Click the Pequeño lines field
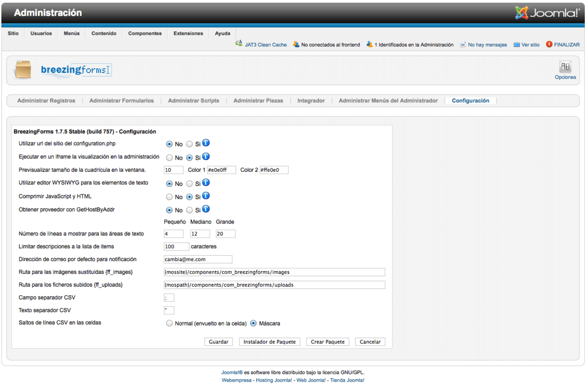This screenshot has height=386, width=588. (174, 234)
